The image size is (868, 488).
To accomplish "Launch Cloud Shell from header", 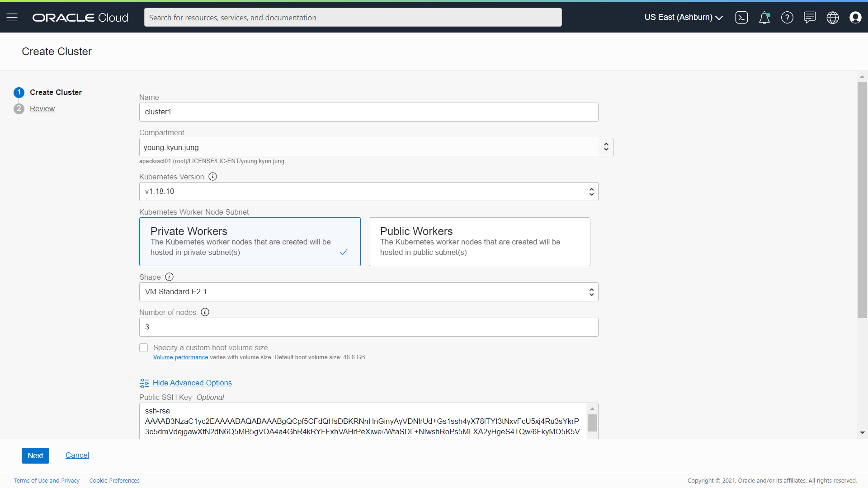I will click(x=741, y=17).
